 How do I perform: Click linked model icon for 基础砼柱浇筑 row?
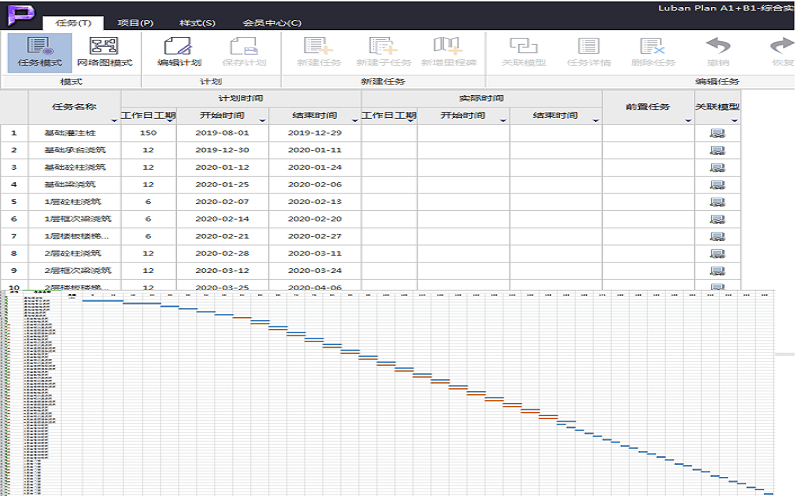pyautogui.click(x=717, y=168)
